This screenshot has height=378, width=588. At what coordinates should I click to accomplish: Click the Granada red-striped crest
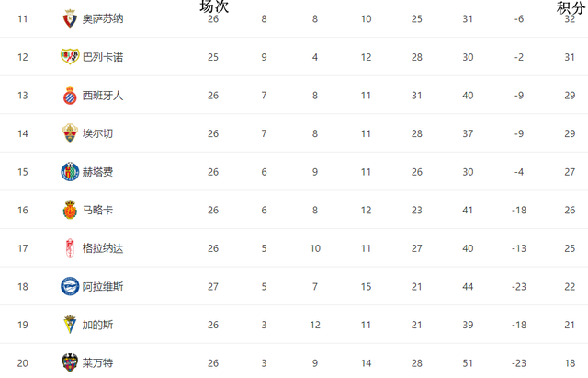point(70,248)
